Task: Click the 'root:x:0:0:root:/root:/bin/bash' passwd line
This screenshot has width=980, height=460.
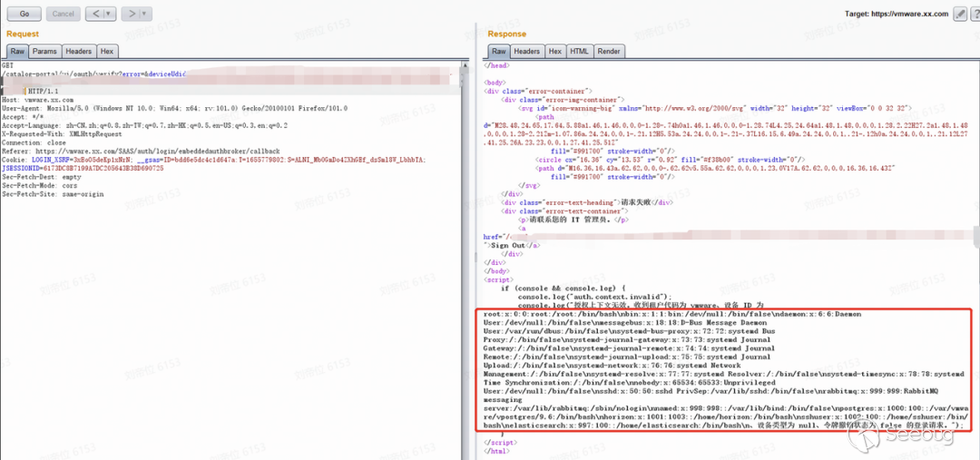Action: [x=672, y=314]
